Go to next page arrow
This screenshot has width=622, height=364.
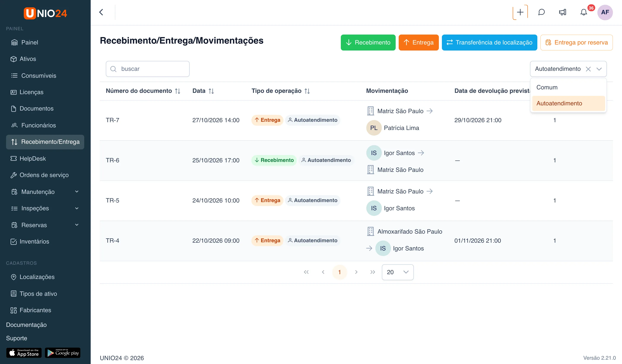click(356, 272)
